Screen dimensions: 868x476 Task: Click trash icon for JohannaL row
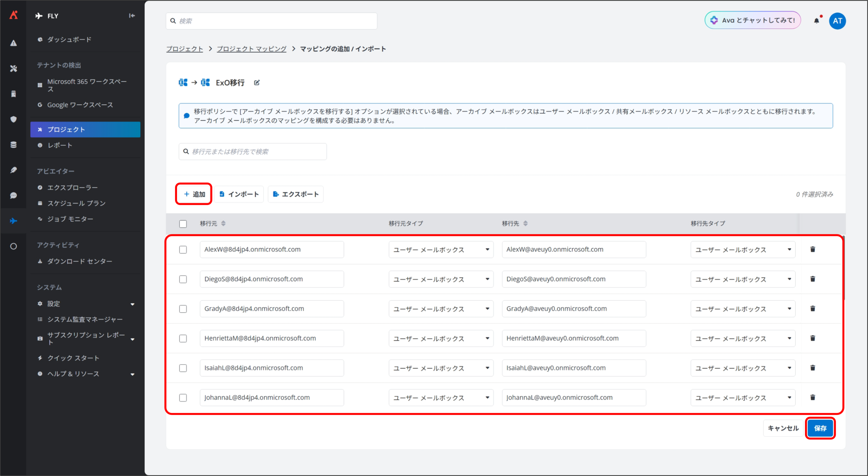point(813,397)
